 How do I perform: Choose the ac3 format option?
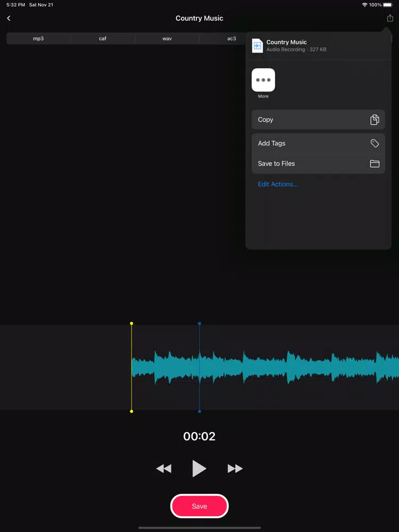pyautogui.click(x=231, y=39)
